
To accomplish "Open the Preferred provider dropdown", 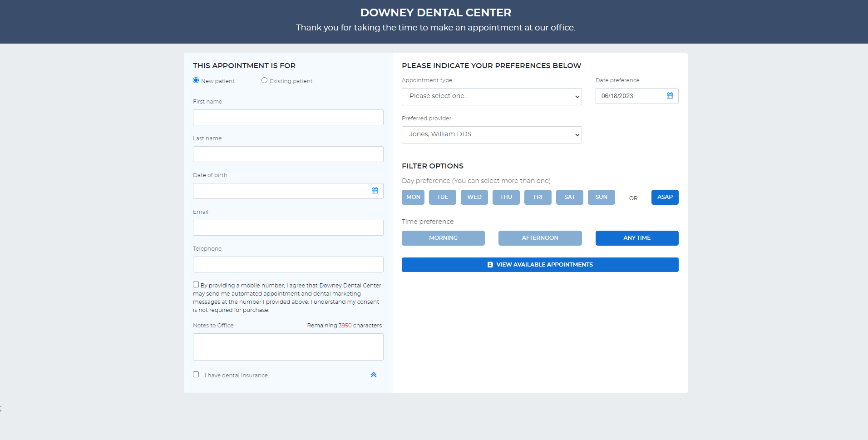I will point(492,135).
